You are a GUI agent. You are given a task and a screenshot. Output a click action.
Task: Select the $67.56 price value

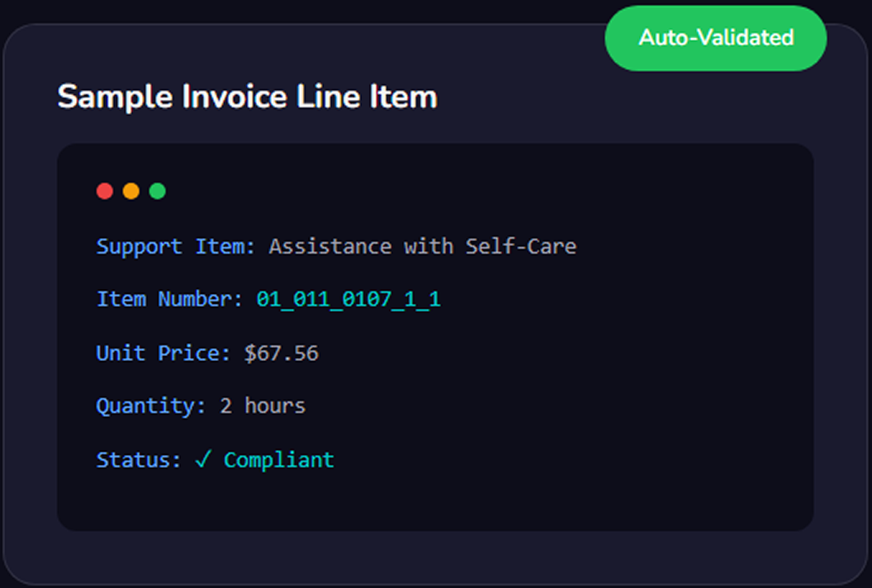pyautogui.click(x=282, y=353)
